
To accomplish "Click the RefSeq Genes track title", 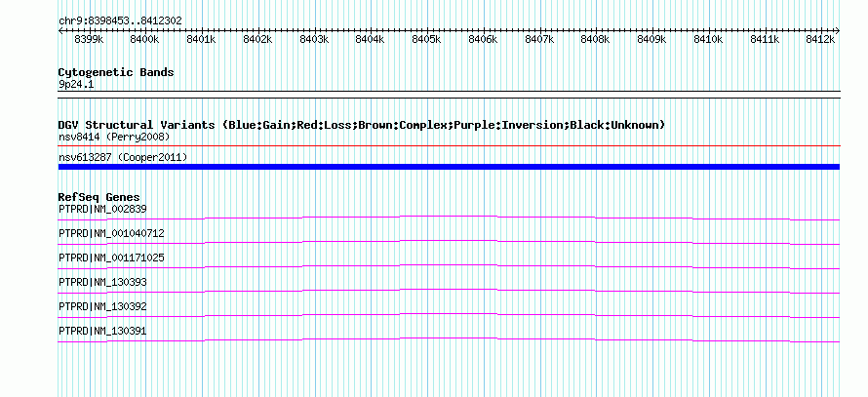I will point(99,197).
